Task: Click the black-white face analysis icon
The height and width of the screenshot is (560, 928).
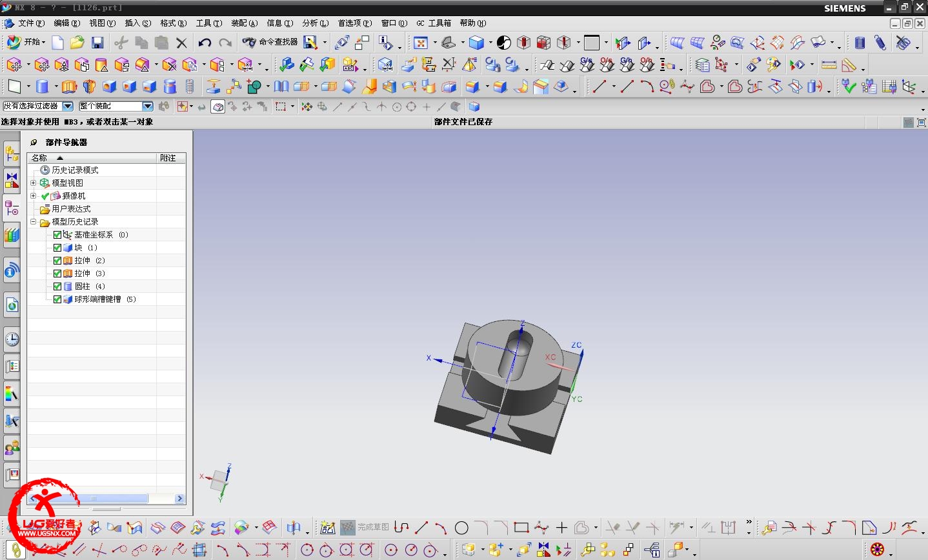Action: 504,43
